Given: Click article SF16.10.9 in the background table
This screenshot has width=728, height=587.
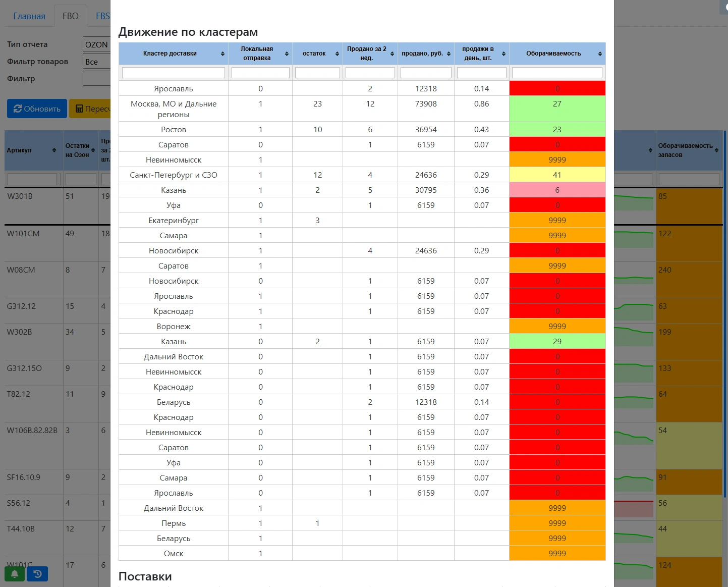Looking at the screenshot, I should point(24,477).
